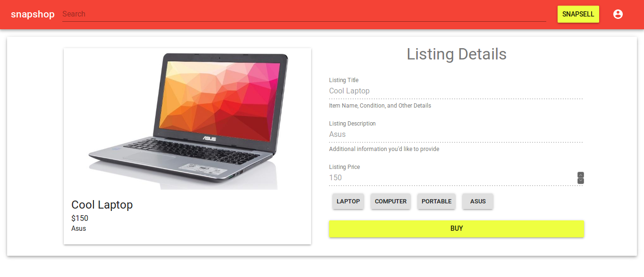This screenshot has height=277, width=644.
Task: Increase the listing price with the up arrow
Action: [x=581, y=175]
